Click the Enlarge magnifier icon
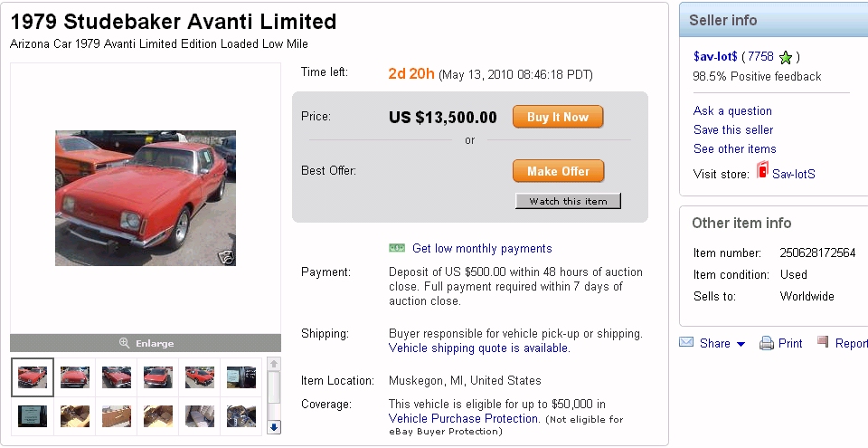 click(x=124, y=343)
